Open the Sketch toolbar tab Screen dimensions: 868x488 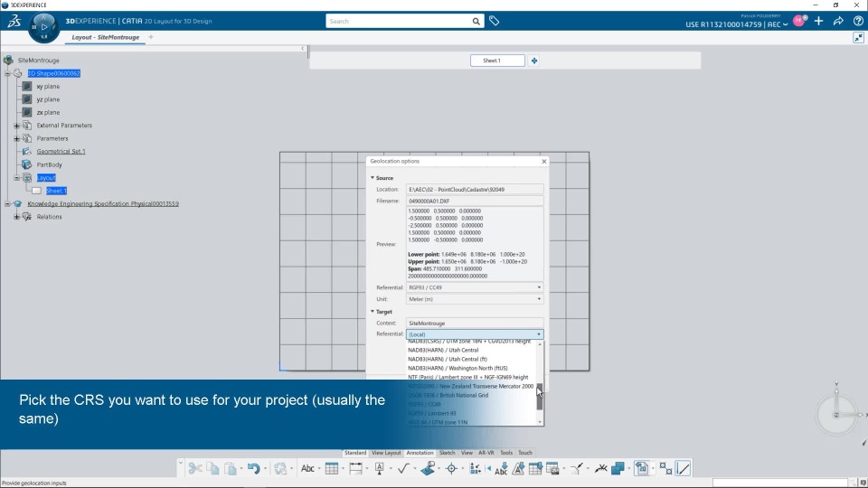coord(447,453)
